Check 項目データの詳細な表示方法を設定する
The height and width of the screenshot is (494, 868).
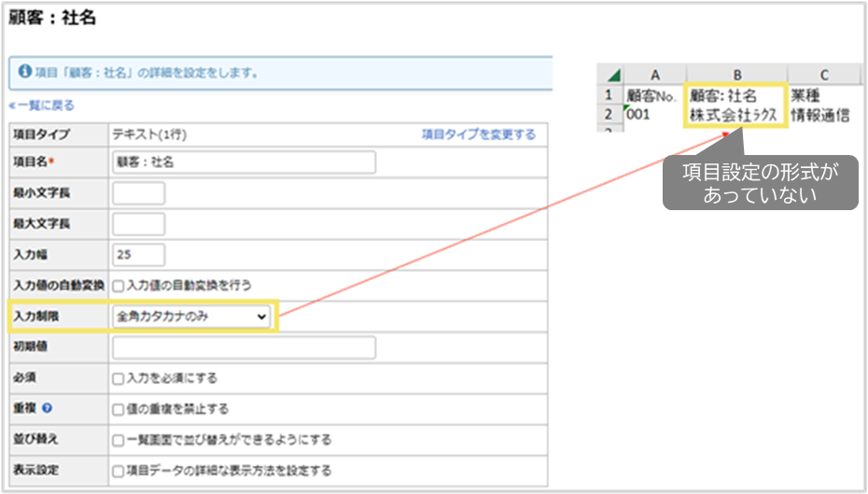[119, 470]
